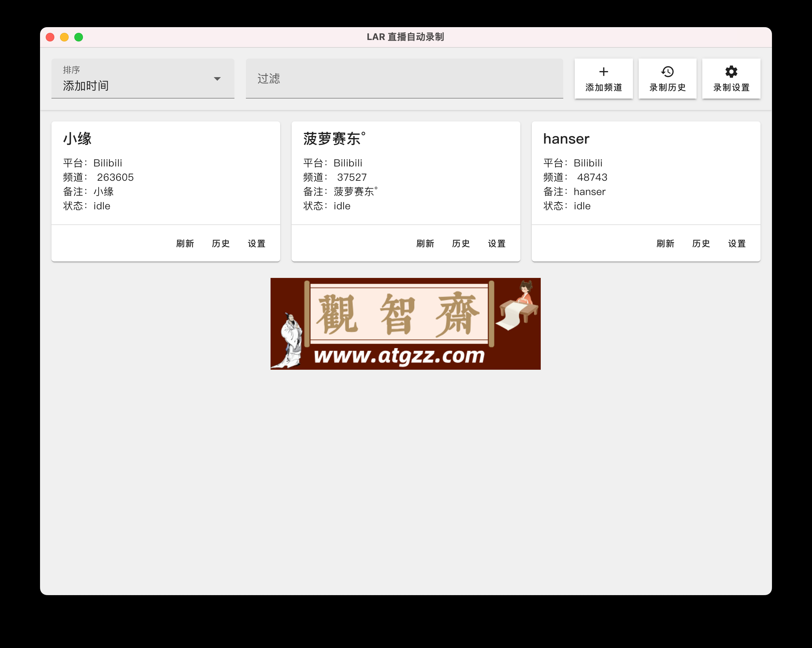Select channel number 48743
This screenshot has width=812, height=648.
point(592,177)
